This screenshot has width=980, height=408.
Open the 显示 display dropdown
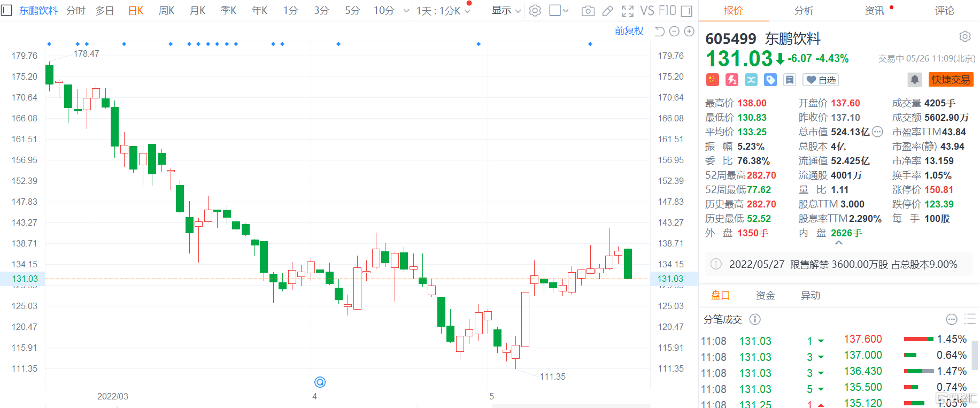click(x=506, y=11)
